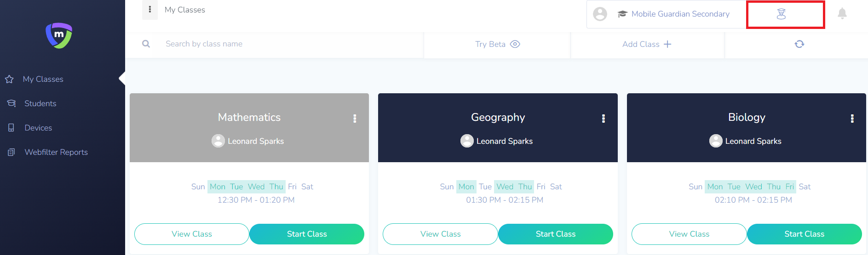The width and height of the screenshot is (868, 255).
Task: View the Biology class
Action: point(689,234)
